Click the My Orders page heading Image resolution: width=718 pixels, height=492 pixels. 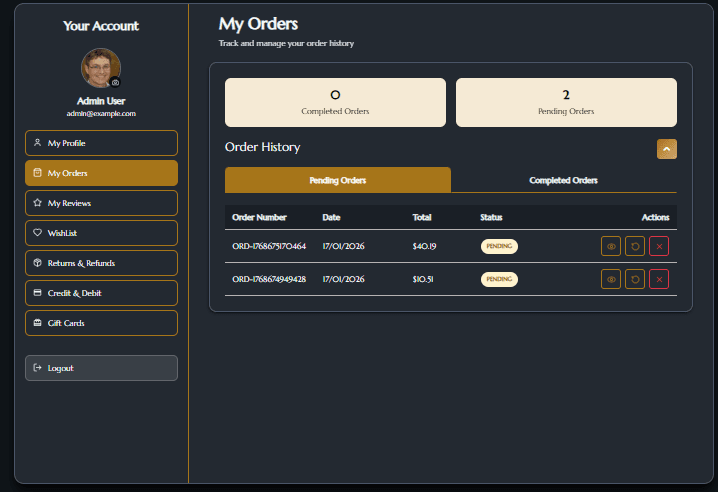tap(258, 24)
